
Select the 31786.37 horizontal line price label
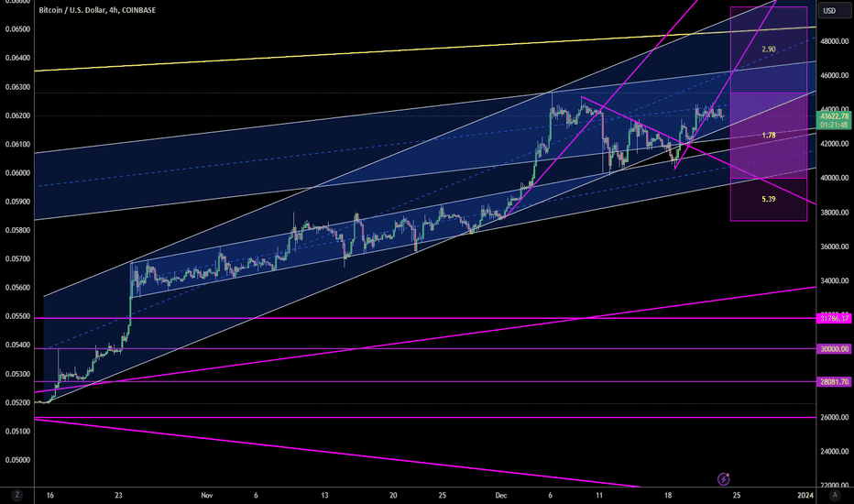[x=834, y=318]
